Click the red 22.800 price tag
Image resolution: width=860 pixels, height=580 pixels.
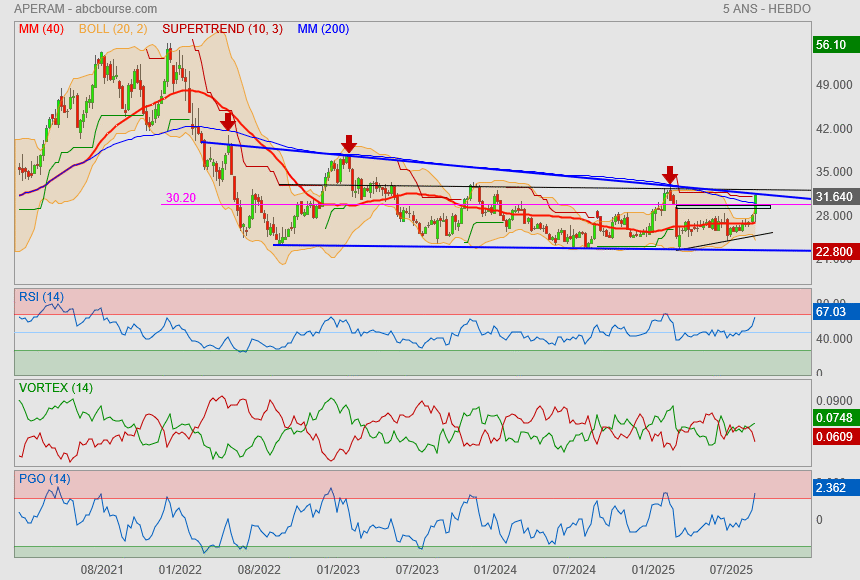coord(834,251)
